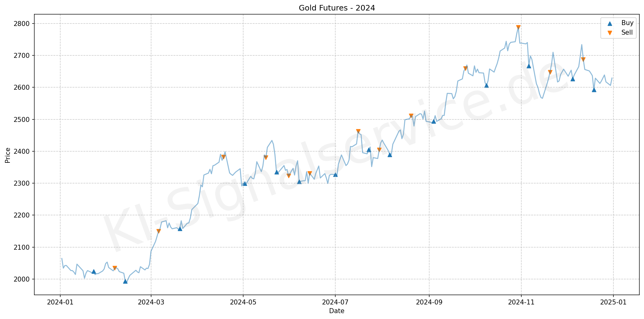
Task: Click the Buy marker in October near 2600
Action: [x=486, y=85]
